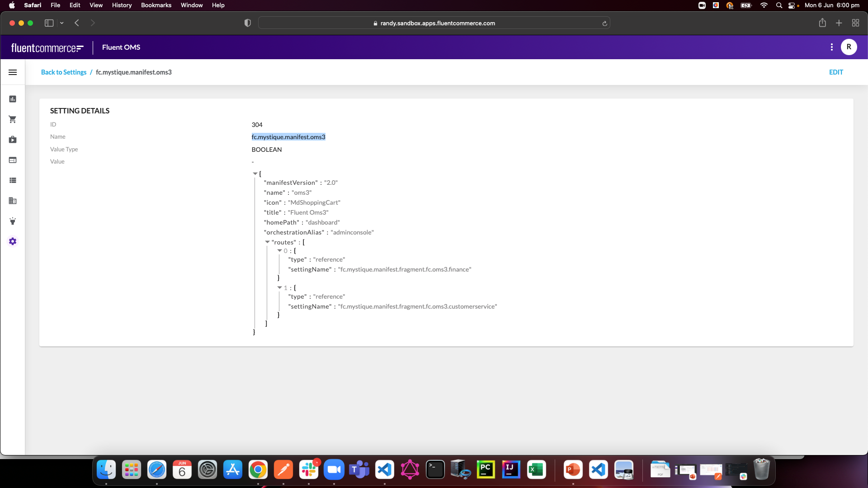The width and height of the screenshot is (868, 488).
Task: Collapse the "routes" array
Action: (x=267, y=242)
